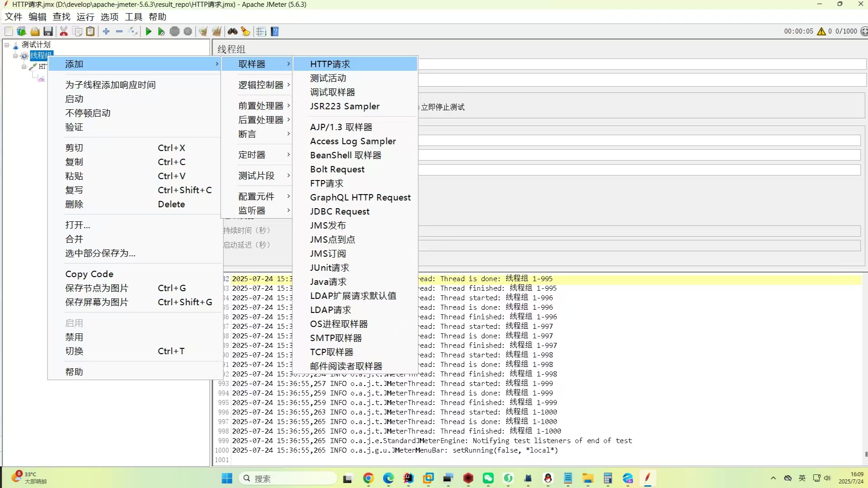Open Function Helper list icon
The image size is (868, 488).
click(261, 31)
